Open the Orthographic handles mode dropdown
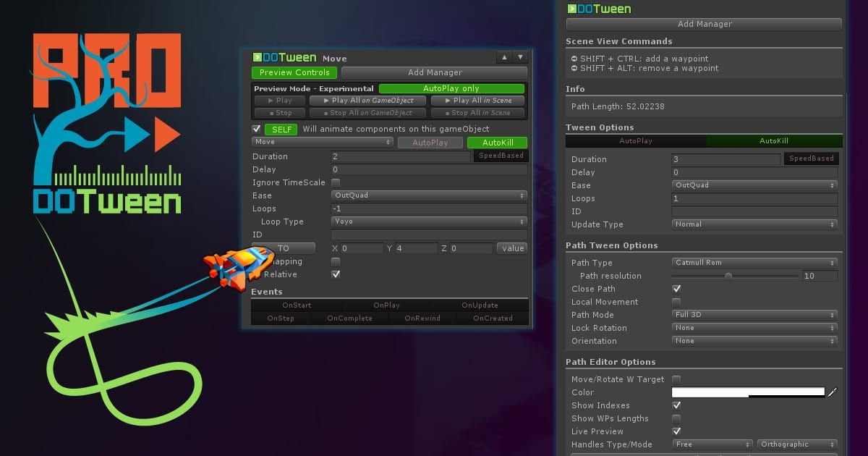This screenshot has height=456, width=868. 797,444
